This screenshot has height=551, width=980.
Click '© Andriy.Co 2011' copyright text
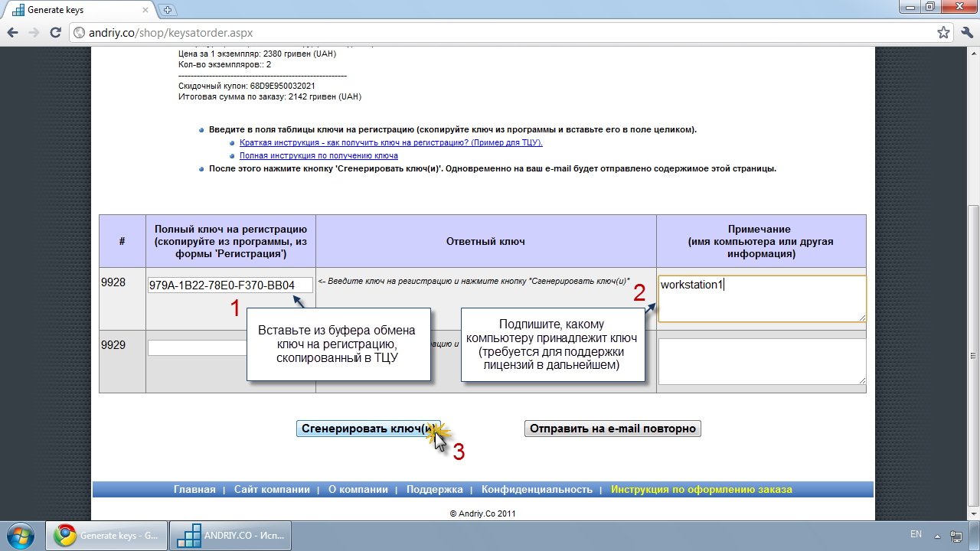pyautogui.click(x=482, y=514)
